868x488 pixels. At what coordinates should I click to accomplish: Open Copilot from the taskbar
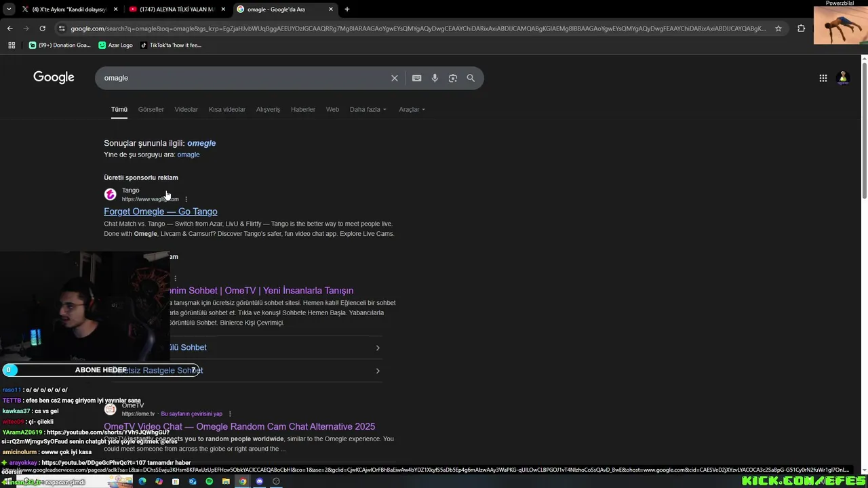click(x=159, y=481)
